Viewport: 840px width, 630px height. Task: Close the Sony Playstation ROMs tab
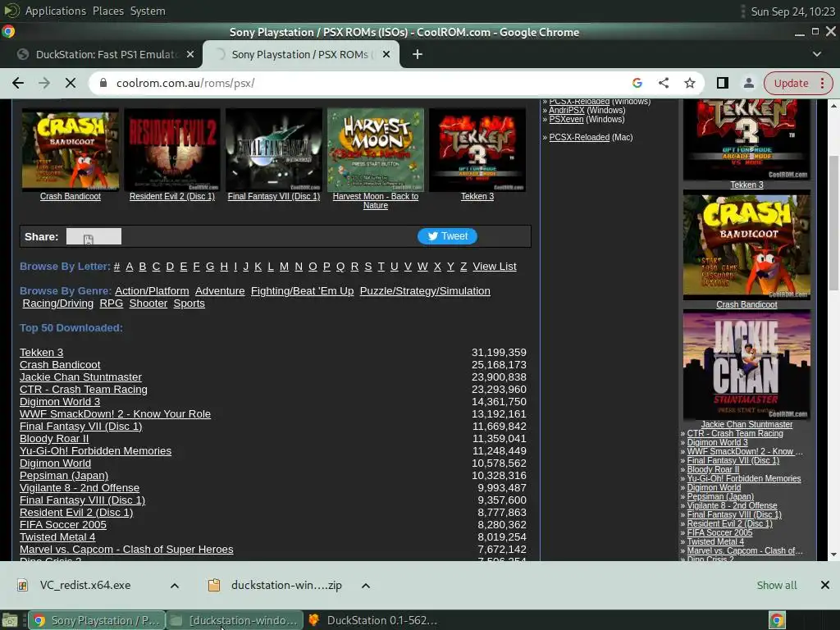pyautogui.click(x=386, y=54)
